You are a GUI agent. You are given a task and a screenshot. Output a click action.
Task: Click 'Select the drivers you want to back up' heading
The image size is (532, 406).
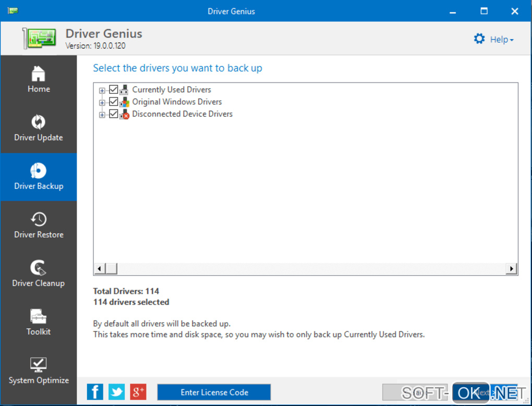coord(177,68)
